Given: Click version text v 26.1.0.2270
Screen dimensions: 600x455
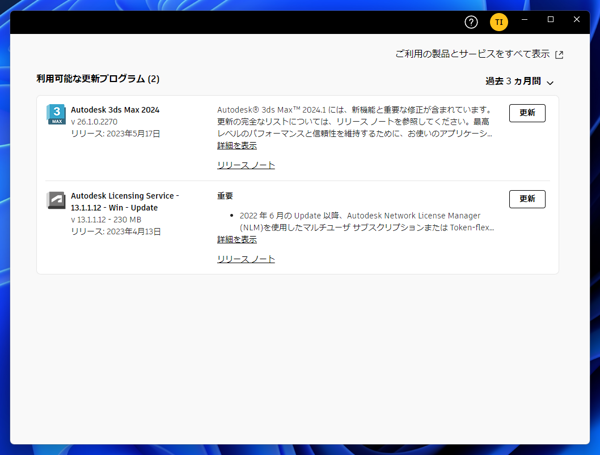Looking at the screenshot, I should pos(94,122).
